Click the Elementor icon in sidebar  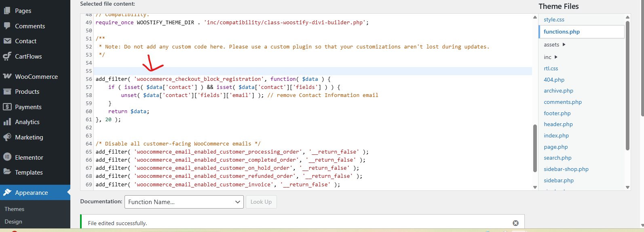click(x=7, y=157)
